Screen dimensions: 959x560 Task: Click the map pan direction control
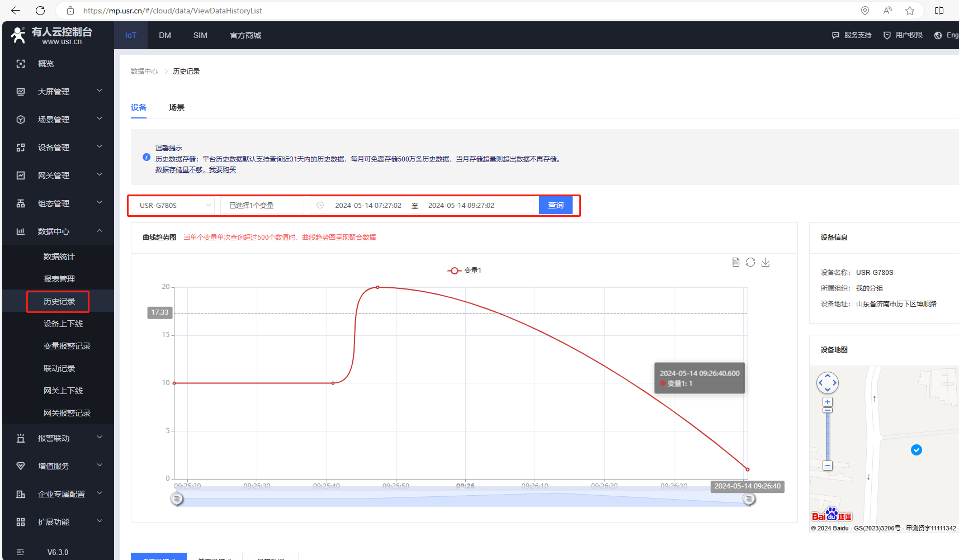[x=828, y=383]
